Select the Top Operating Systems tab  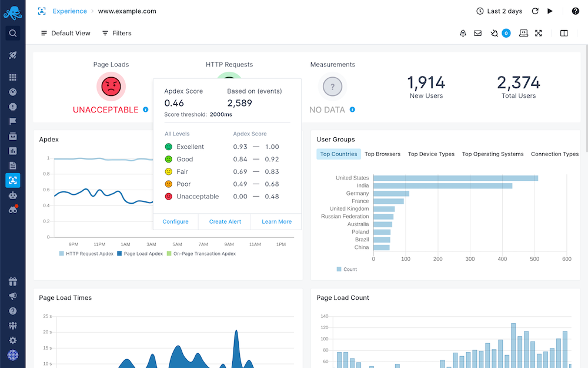tap(492, 154)
